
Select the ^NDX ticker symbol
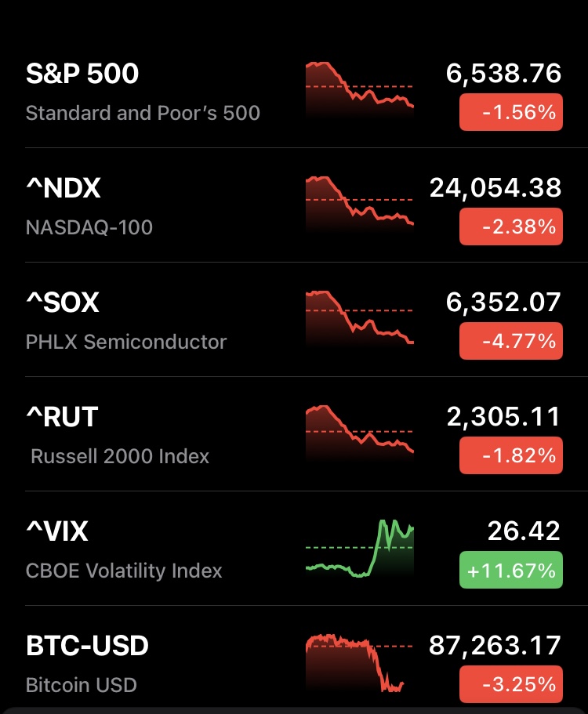[x=64, y=188]
